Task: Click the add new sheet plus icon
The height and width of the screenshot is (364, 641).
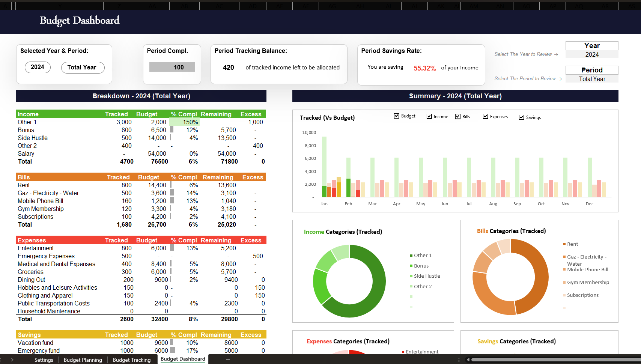Action: [228, 359]
